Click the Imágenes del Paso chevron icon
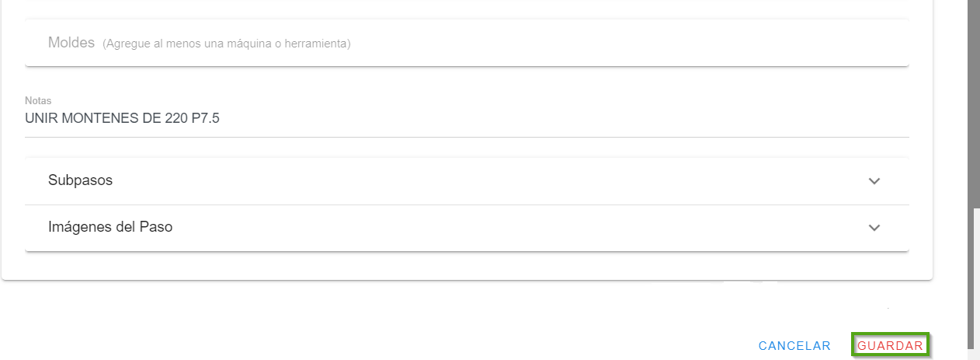Image resolution: width=980 pixels, height=360 pixels. click(874, 228)
